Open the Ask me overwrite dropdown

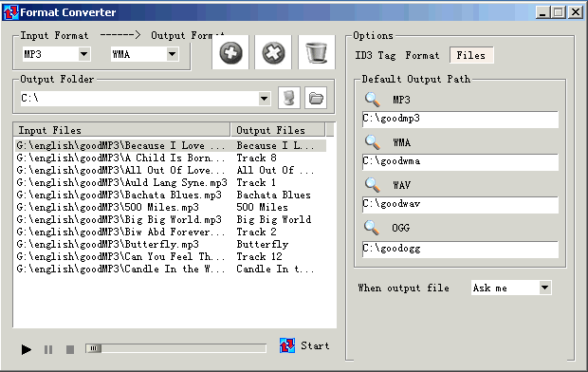pos(545,288)
